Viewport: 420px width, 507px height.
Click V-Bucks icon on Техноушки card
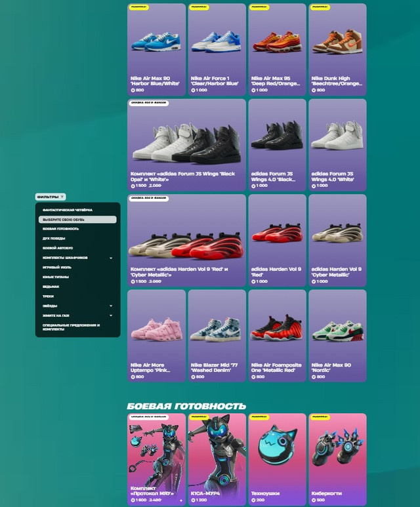(x=253, y=500)
